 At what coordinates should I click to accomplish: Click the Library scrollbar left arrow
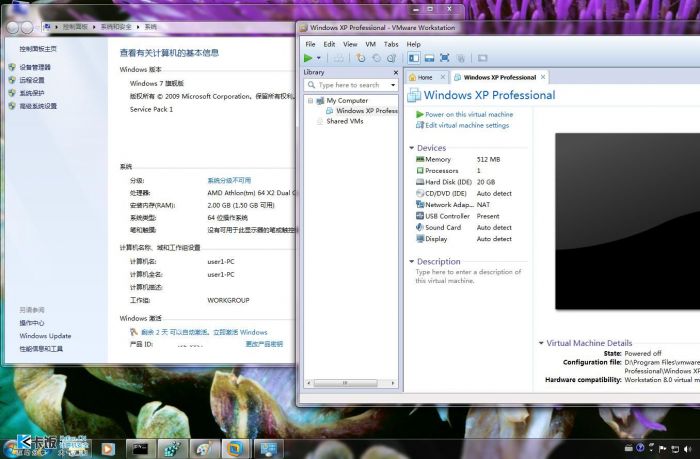click(308, 383)
